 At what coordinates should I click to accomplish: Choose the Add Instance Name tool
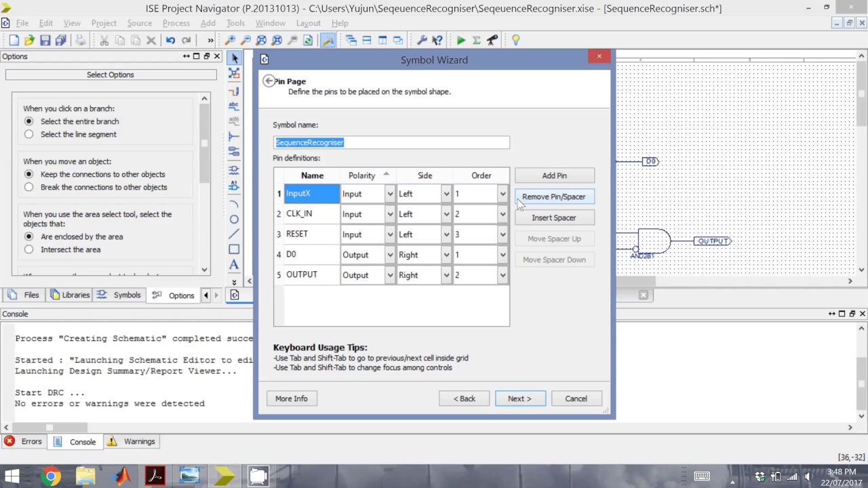point(234,185)
